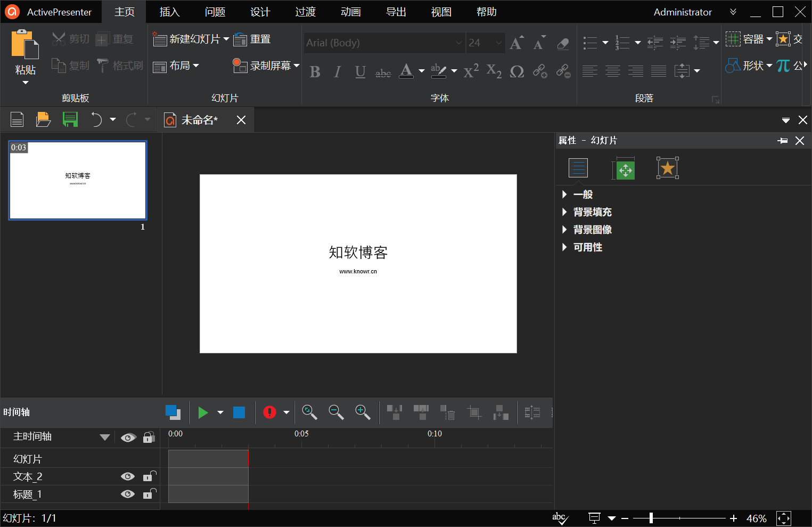Image resolution: width=812 pixels, height=527 pixels.
Task: Click the blue timeline snapping squares icon
Action: click(173, 412)
